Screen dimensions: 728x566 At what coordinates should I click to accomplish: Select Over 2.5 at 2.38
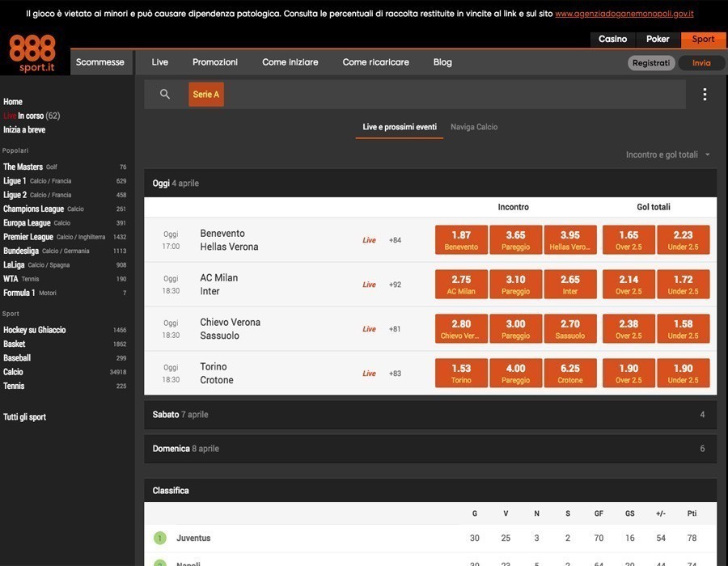[x=629, y=329]
